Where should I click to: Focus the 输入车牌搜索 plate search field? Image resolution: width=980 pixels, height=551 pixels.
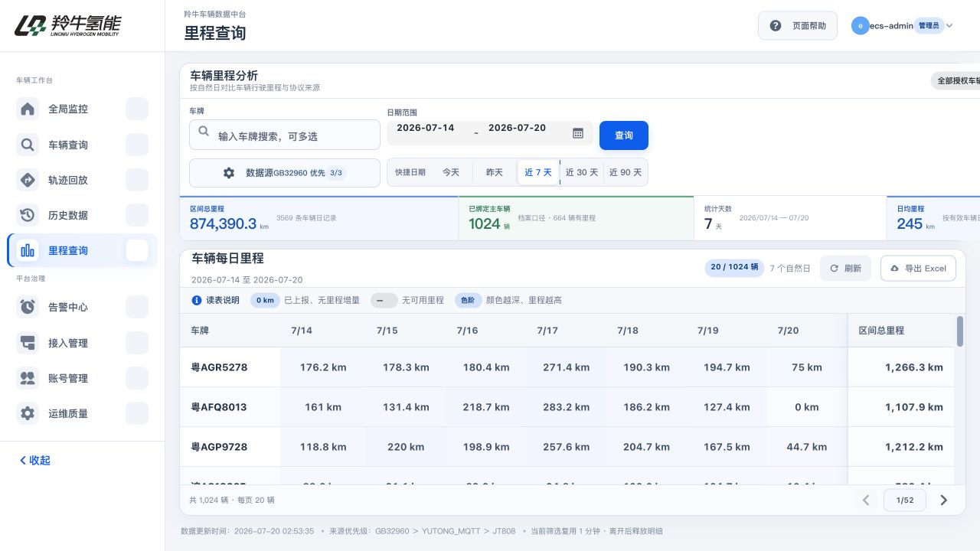(x=285, y=135)
